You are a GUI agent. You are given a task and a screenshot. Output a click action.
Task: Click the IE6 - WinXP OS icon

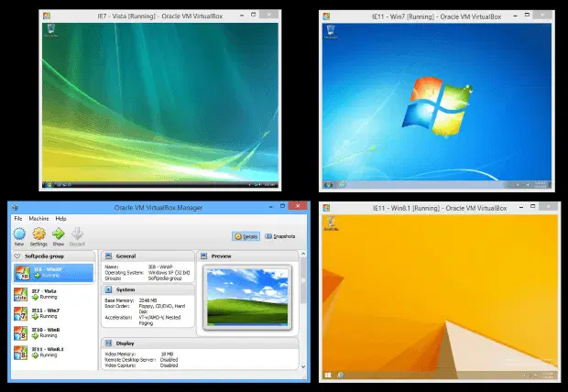[22, 273]
